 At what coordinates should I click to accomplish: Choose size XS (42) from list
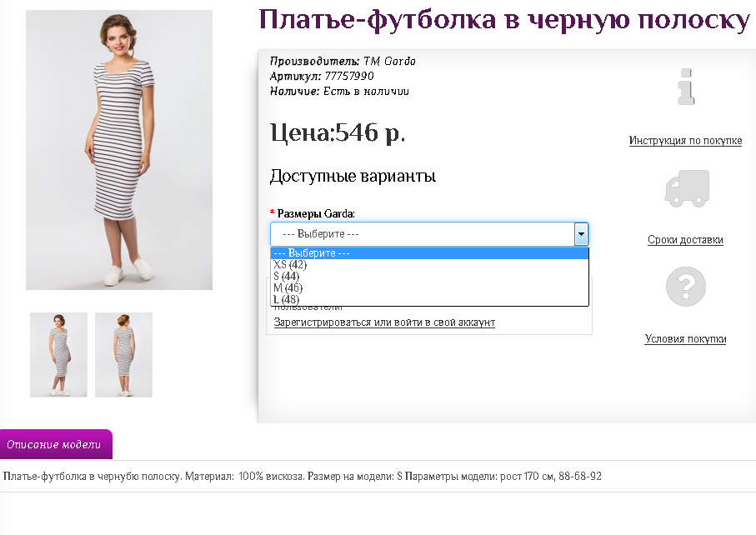pyautogui.click(x=291, y=265)
